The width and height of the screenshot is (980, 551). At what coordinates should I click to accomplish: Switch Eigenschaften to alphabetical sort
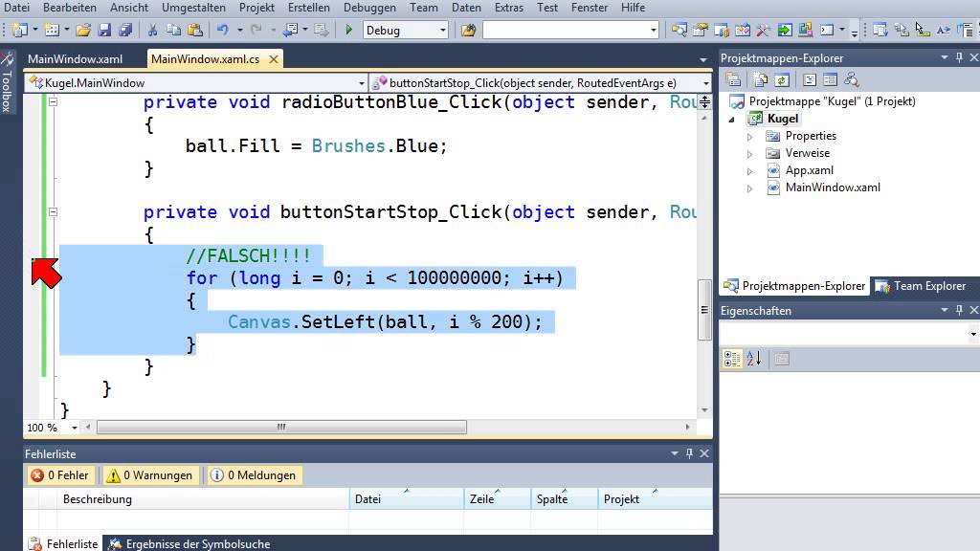click(x=754, y=359)
